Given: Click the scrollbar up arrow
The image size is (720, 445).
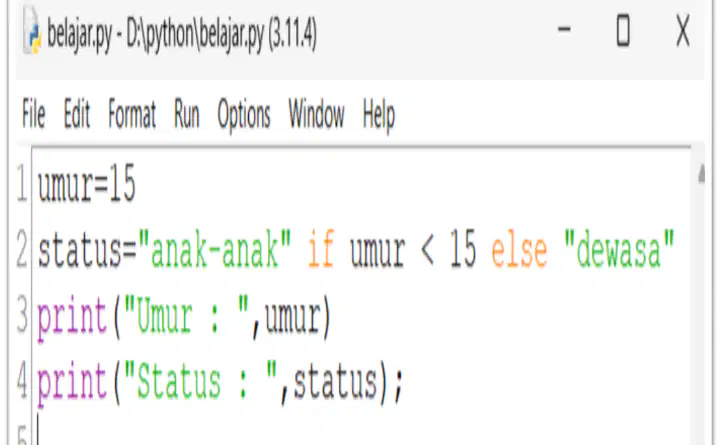Looking at the screenshot, I should [701, 174].
